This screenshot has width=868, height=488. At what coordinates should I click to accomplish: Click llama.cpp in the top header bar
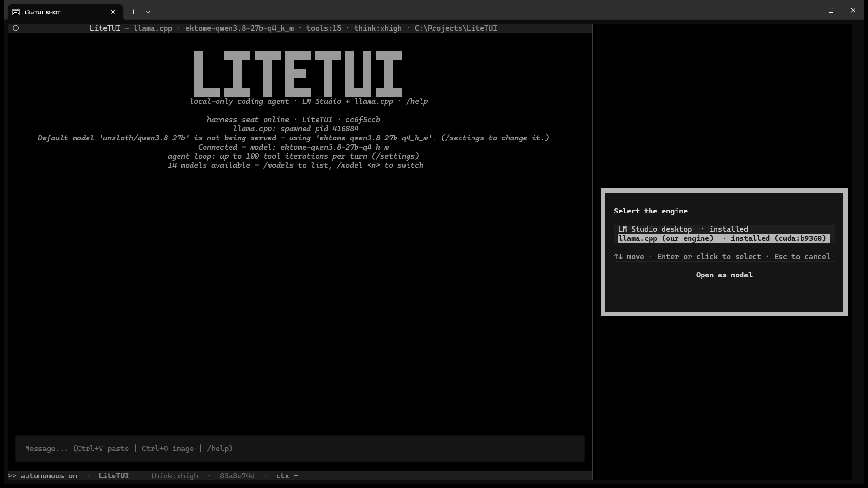[x=153, y=28]
